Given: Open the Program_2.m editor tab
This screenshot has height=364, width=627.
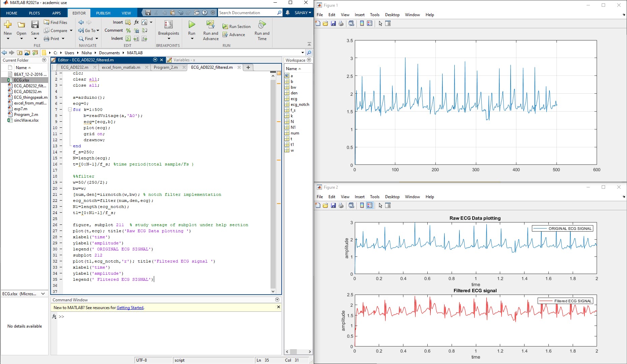Looking at the screenshot, I should click(166, 67).
